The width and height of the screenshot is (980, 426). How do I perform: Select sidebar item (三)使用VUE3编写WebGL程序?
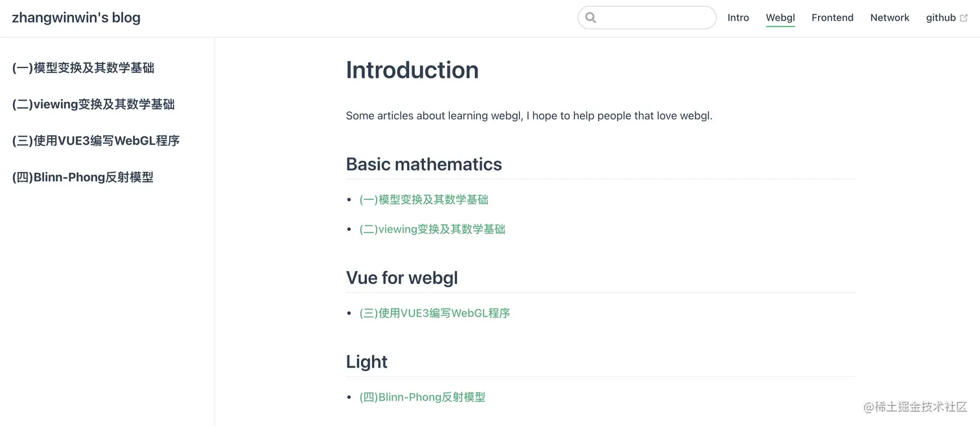[x=96, y=141]
